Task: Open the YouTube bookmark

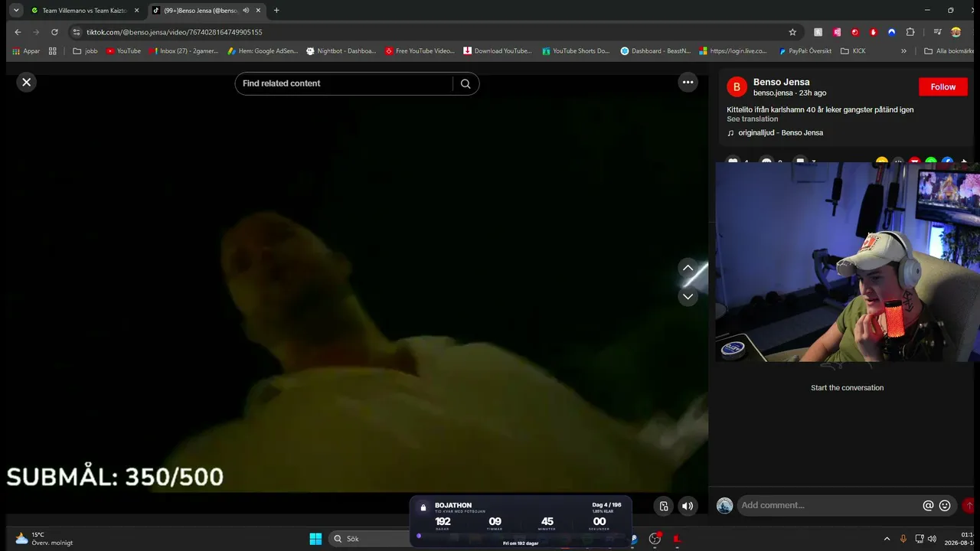Action: point(123,51)
